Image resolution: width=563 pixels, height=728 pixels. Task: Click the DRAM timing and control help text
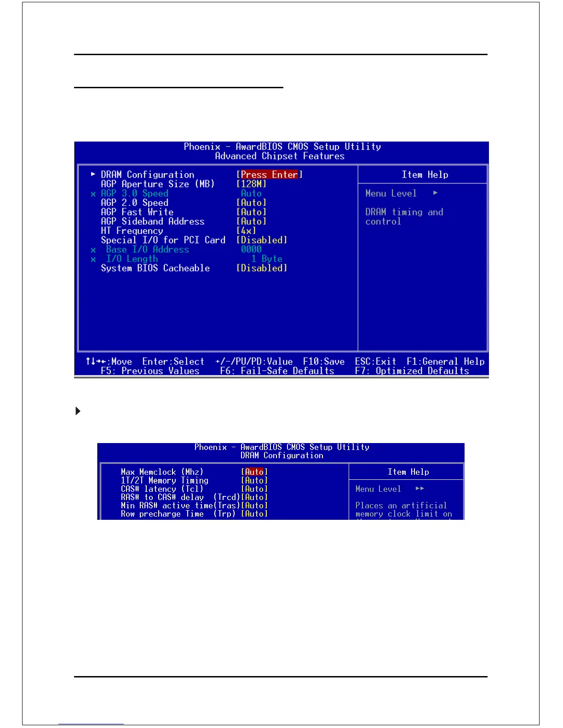[404, 217]
